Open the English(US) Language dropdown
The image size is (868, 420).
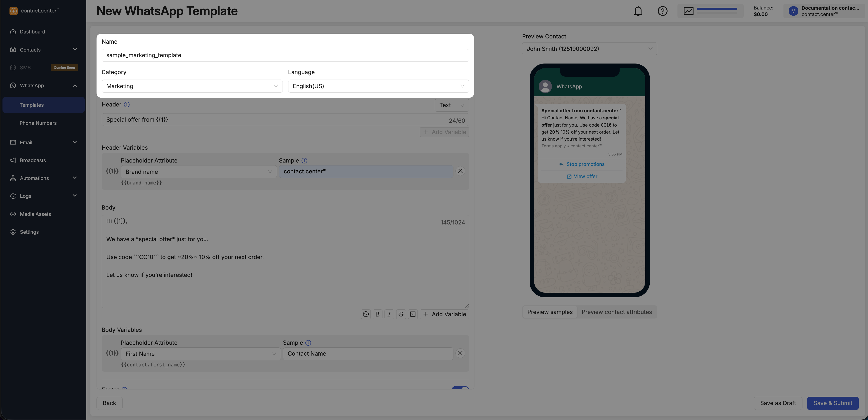coord(378,86)
